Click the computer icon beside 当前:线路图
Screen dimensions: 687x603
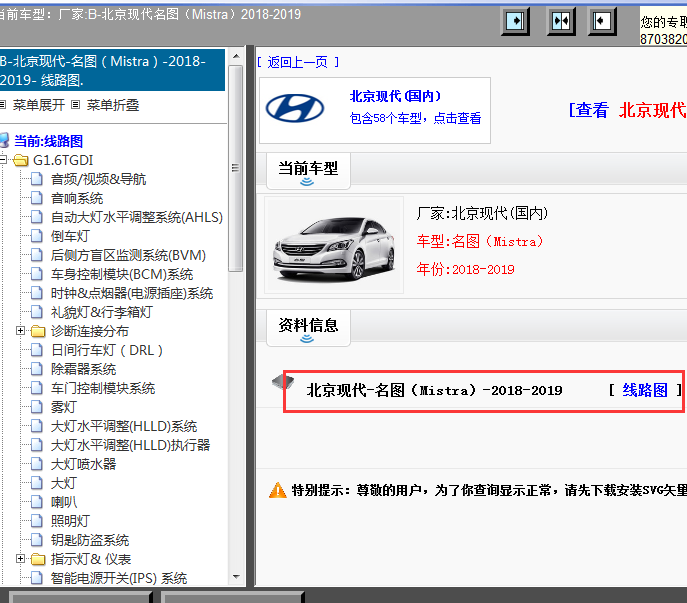(4, 141)
